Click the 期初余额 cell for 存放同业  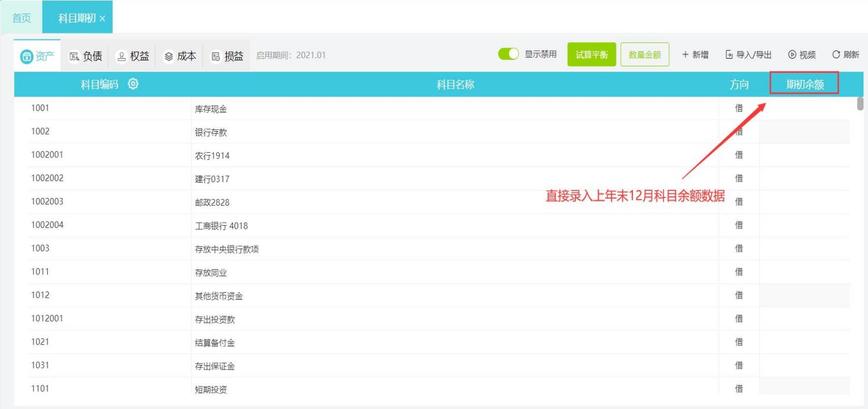[x=805, y=272]
